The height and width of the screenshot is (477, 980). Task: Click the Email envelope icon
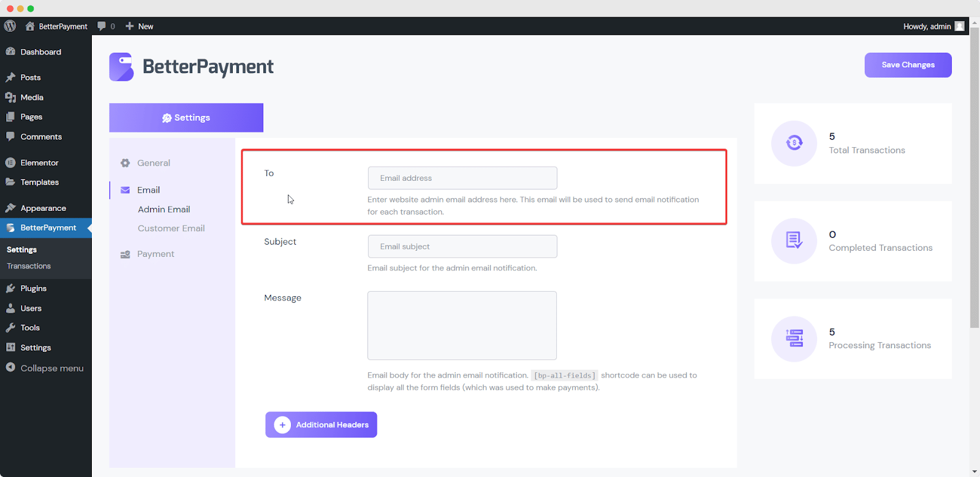125,190
